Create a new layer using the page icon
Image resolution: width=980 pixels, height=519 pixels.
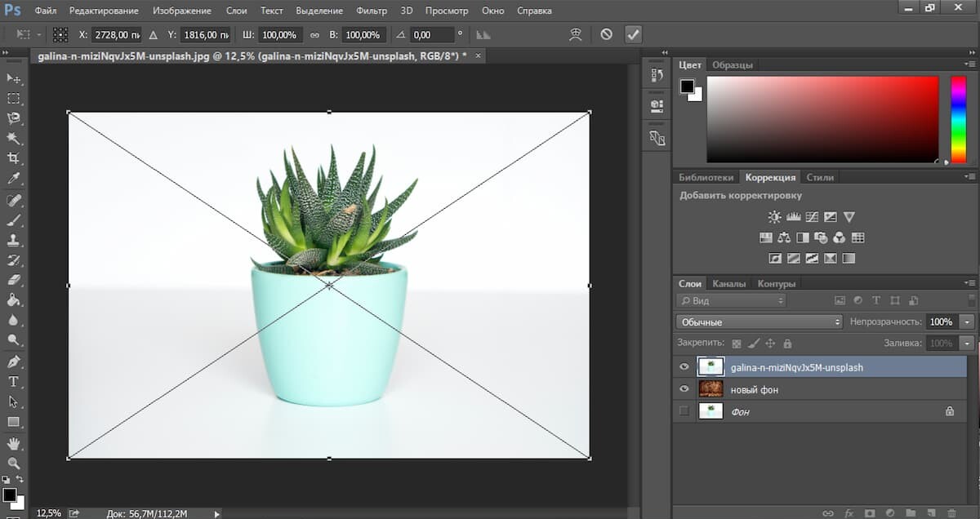coord(929,512)
